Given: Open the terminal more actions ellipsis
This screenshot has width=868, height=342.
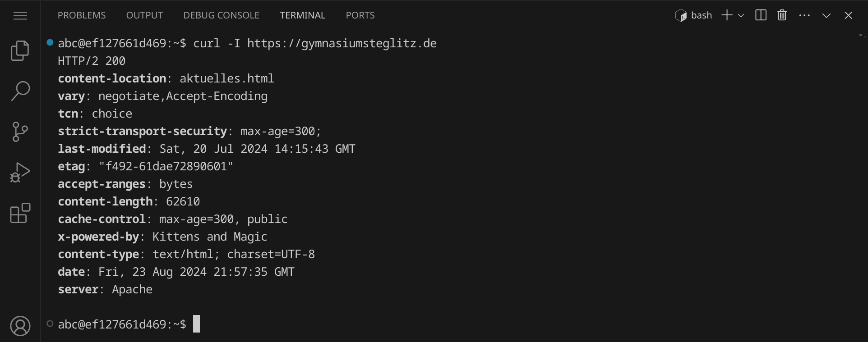Looking at the screenshot, I should click(x=804, y=15).
